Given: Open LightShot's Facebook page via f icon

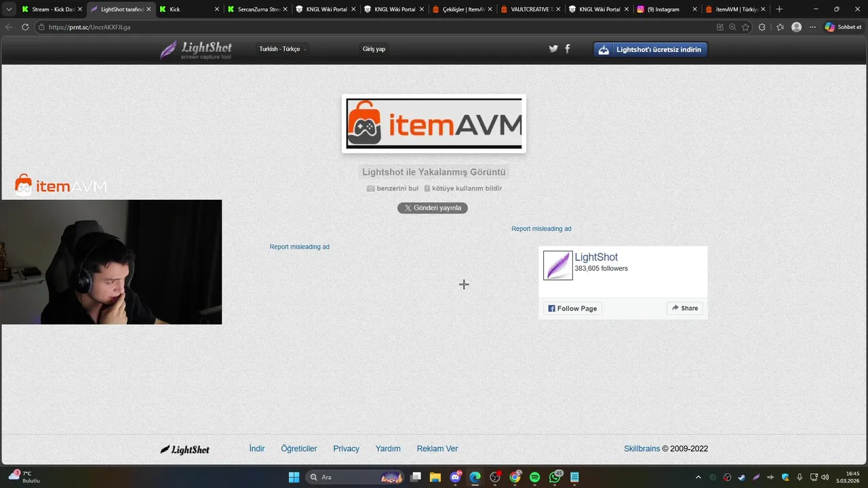Looking at the screenshot, I should 568,49.
